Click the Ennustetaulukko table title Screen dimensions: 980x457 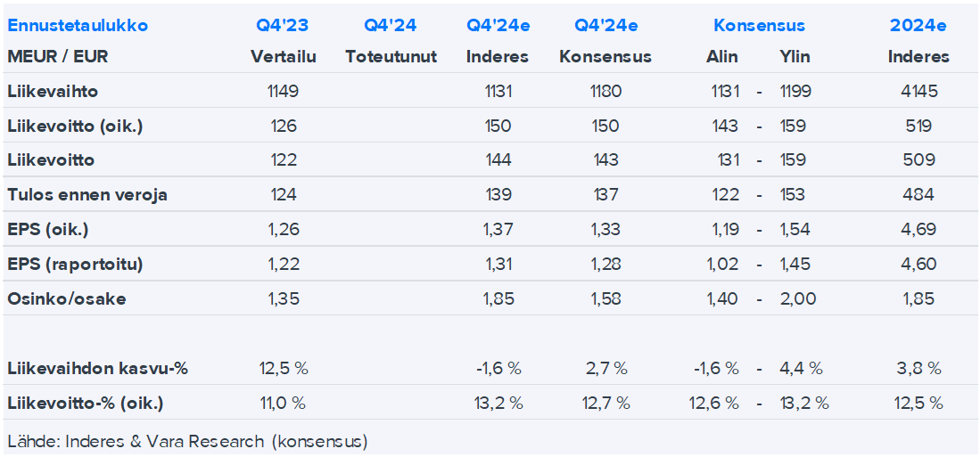click(x=78, y=25)
